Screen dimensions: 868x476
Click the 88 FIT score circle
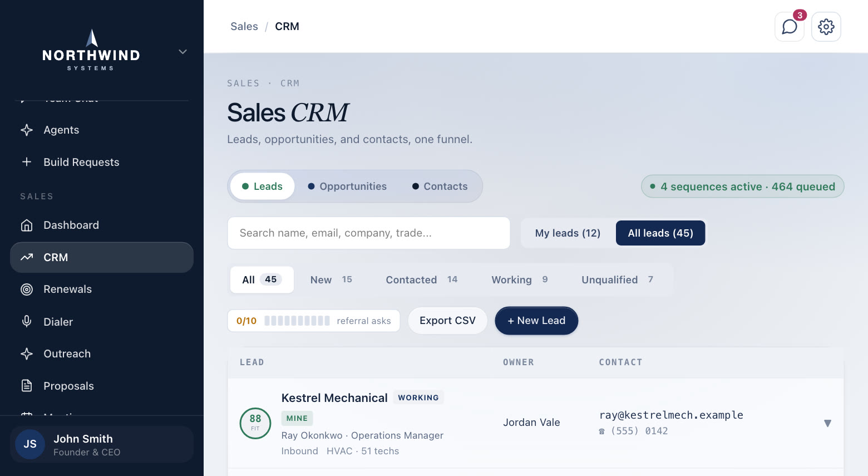click(x=255, y=423)
